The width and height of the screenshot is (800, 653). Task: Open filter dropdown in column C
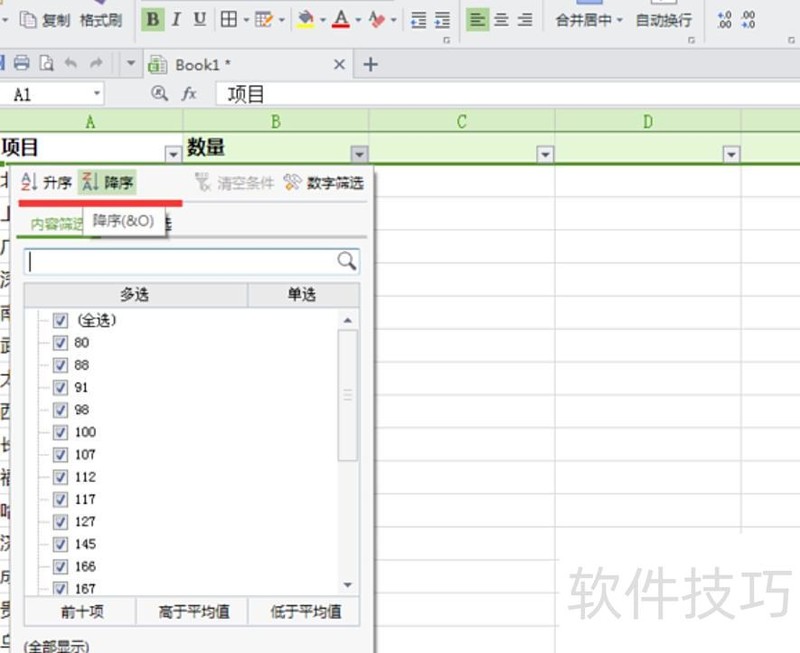545,154
